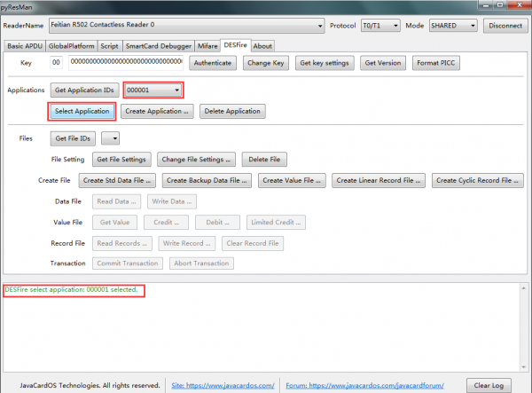Open Create Application dialog button

click(157, 111)
